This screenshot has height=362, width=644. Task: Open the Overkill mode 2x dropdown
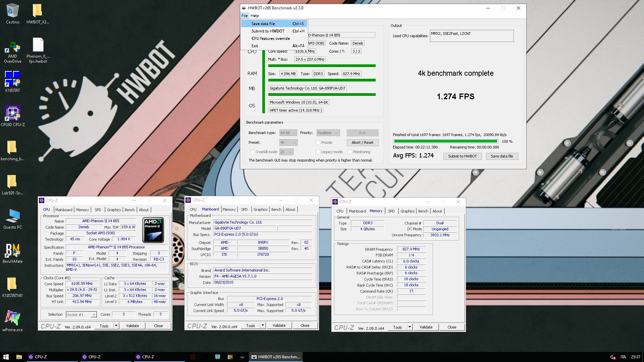286,152
